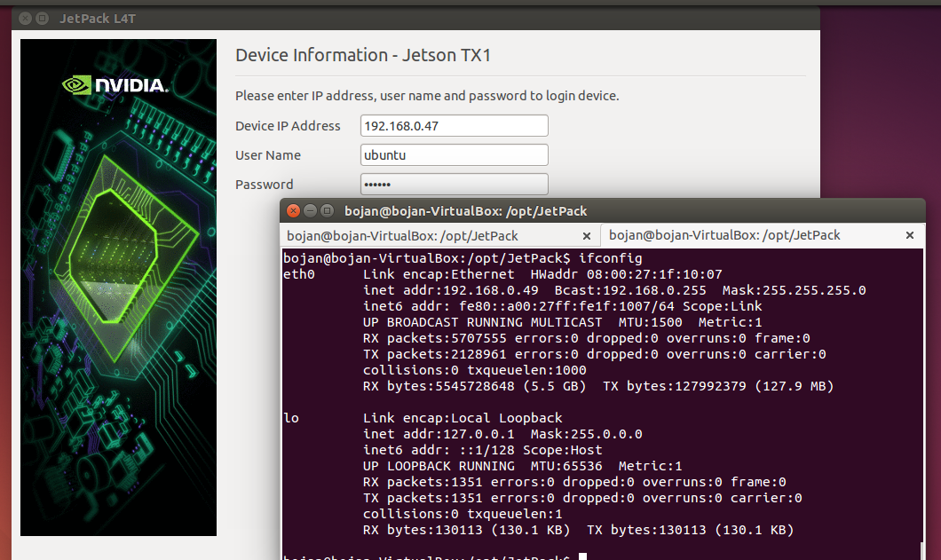Viewport: 941px width, 560px height.
Task: Focus the User Name field containing ubuntu
Action: (454, 154)
